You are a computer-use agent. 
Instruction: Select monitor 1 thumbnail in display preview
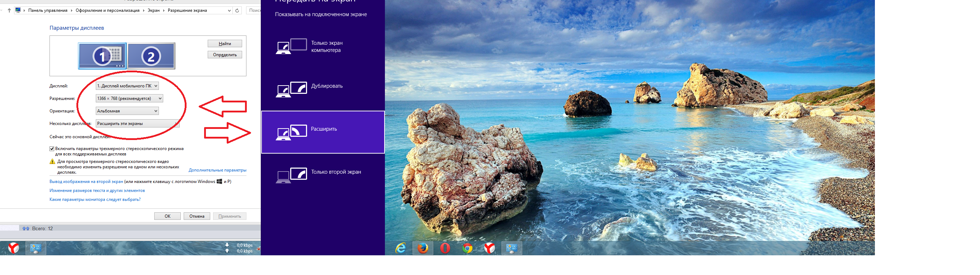pyautogui.click(x=102, y=56)
